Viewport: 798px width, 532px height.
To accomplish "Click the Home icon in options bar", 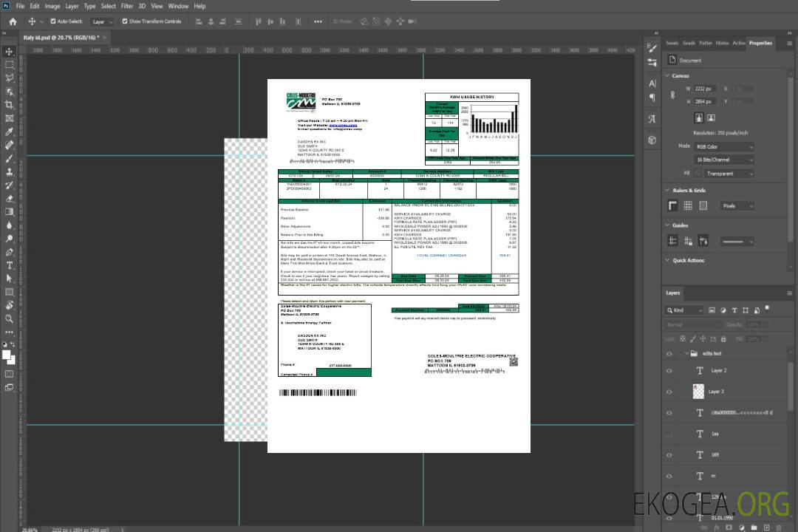I will [x=13, y=21].
